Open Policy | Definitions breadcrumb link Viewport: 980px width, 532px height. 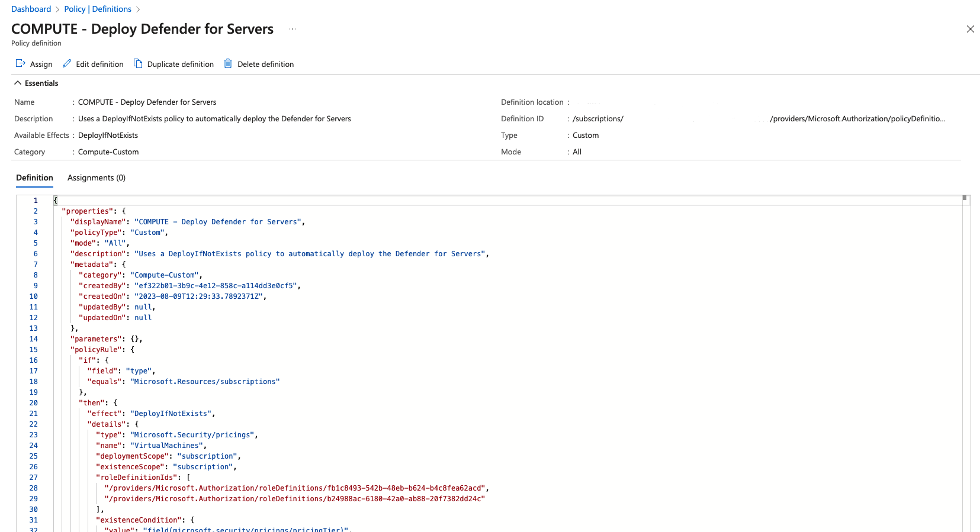[x=98, y=9]
